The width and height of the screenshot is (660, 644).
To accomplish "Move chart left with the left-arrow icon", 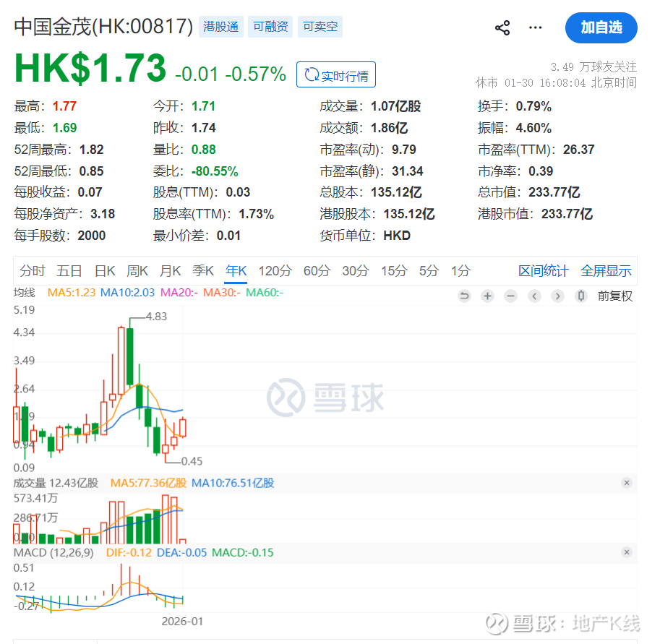I will [x=534, y=296].
